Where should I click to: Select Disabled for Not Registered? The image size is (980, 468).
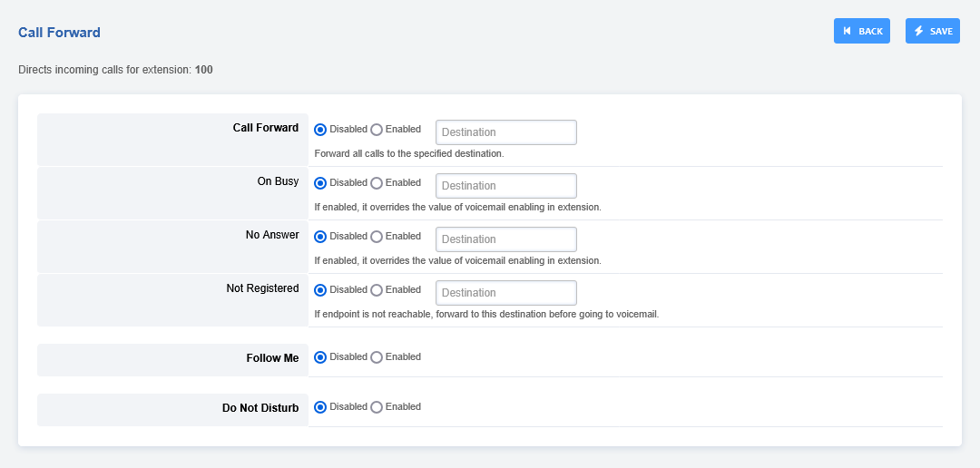(320, 290)
